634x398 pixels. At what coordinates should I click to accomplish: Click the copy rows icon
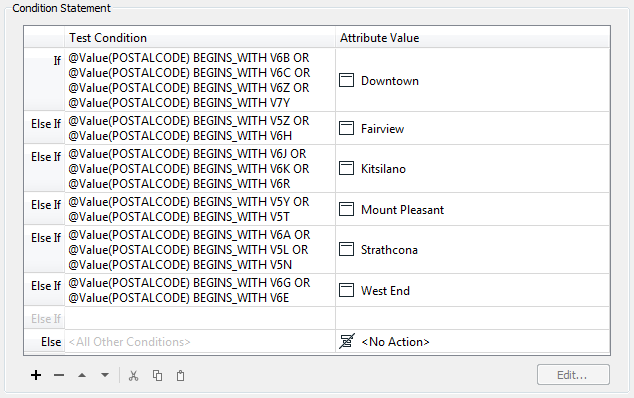point(157,376)
